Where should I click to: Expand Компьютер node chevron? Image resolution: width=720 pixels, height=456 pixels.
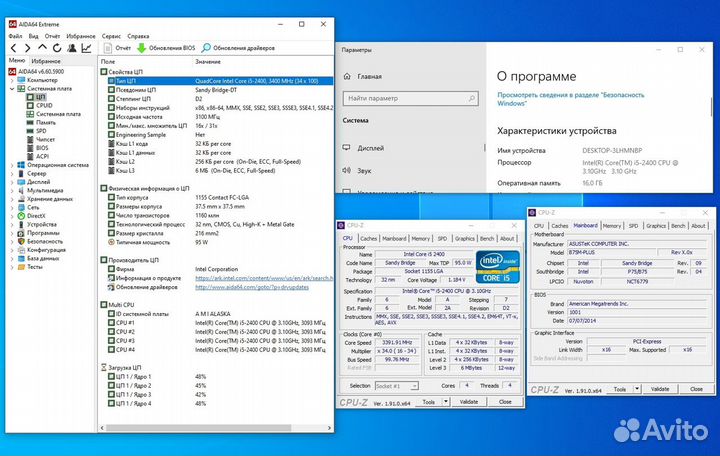click(12, 80)
